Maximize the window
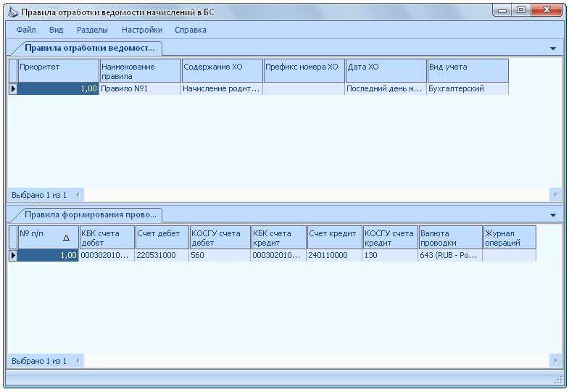The image size is (569, 392). (521, 10)
